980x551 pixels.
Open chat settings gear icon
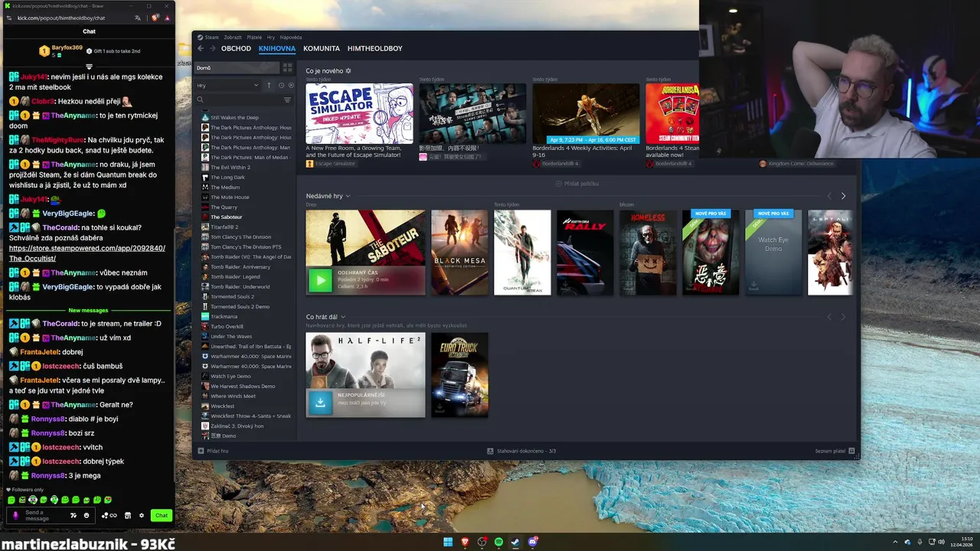click(142, 516)
